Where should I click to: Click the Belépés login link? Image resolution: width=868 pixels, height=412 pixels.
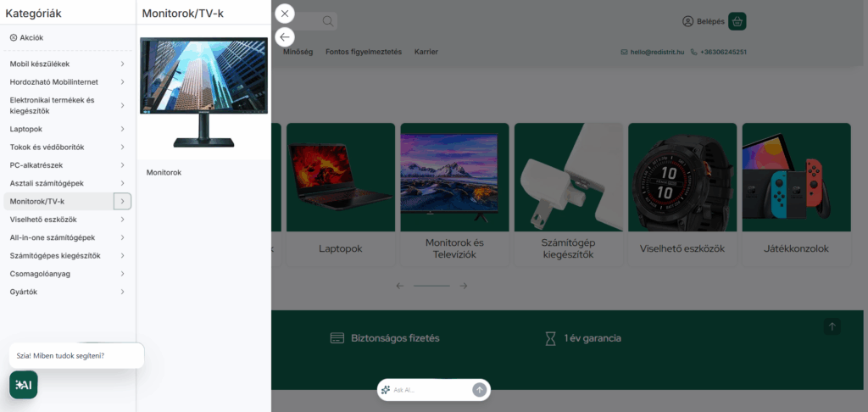click(704, 21)
